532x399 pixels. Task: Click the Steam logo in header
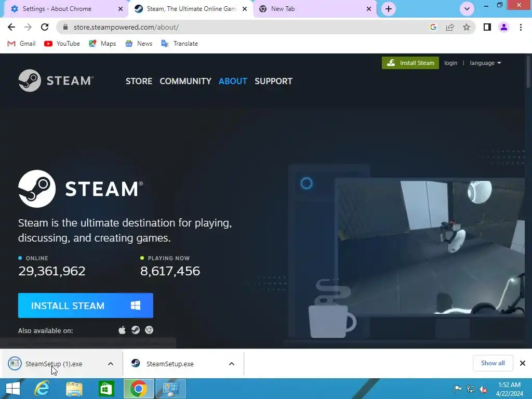[56, 81]
